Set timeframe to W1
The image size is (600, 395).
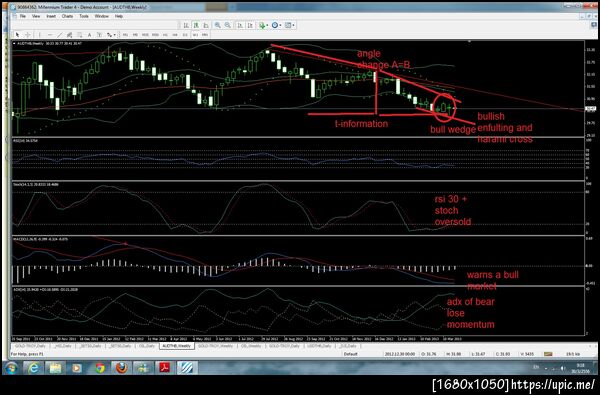[x=195, y=35]
